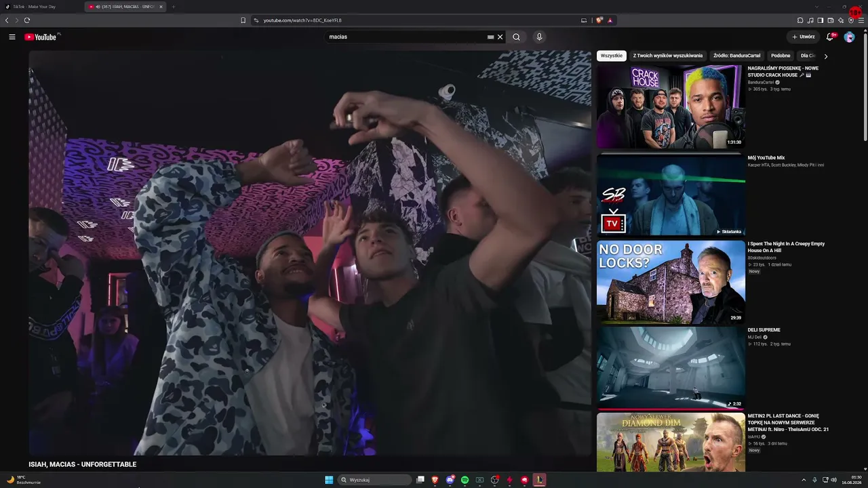The image size is (868, 488).
Task: Open a new browser tab
Action: (x=173, y=7)
